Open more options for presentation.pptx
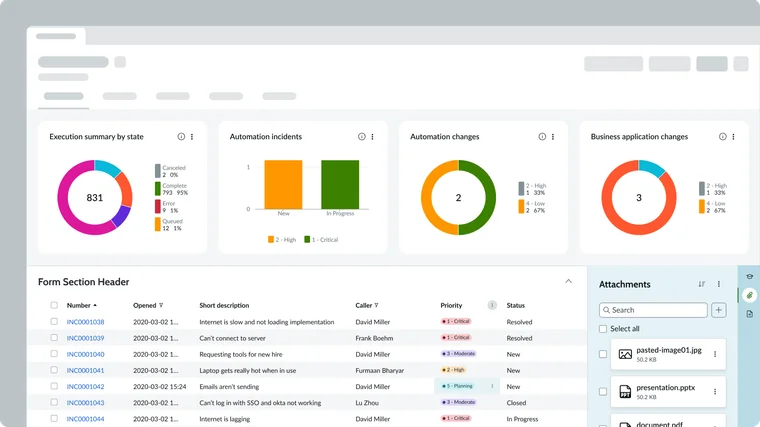The image size is (760, 427). pyautogui.click(x=715, y=392)
